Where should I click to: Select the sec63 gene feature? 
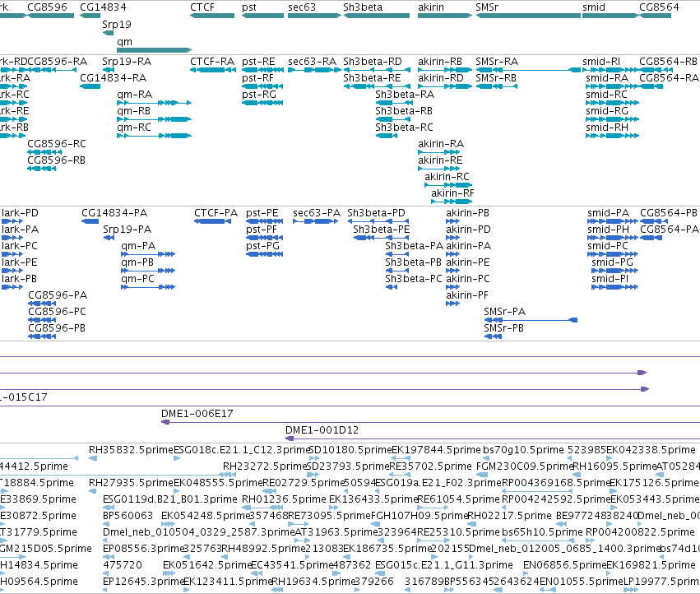pos(315,16)
